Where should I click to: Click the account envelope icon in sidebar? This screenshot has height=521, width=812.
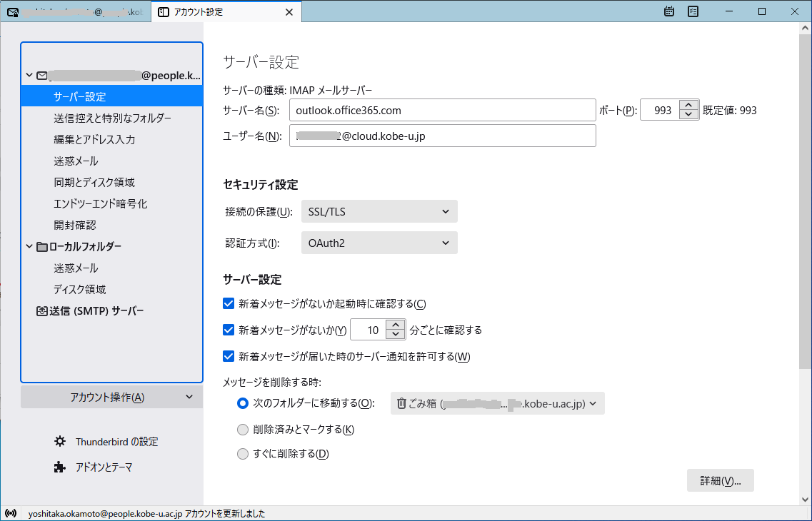click(42, 76)
